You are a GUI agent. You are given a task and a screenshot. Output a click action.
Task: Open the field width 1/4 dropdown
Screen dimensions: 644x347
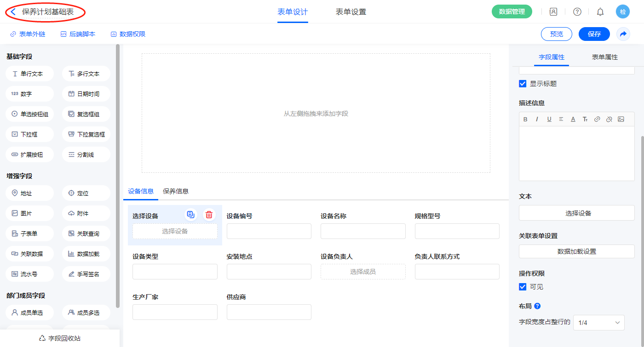click(x=598, y=323)
